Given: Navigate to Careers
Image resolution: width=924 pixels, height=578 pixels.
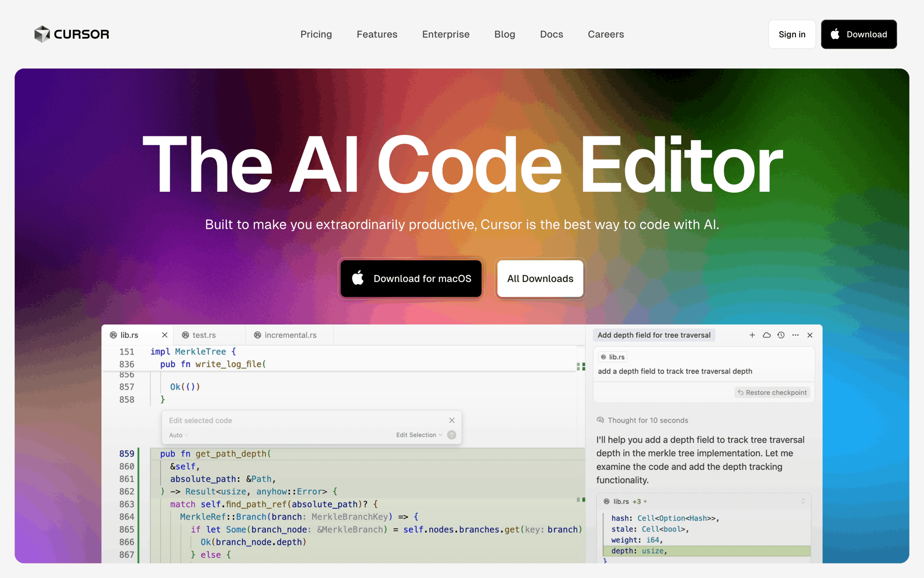Looking at the screenshot, I should [606, 34].
